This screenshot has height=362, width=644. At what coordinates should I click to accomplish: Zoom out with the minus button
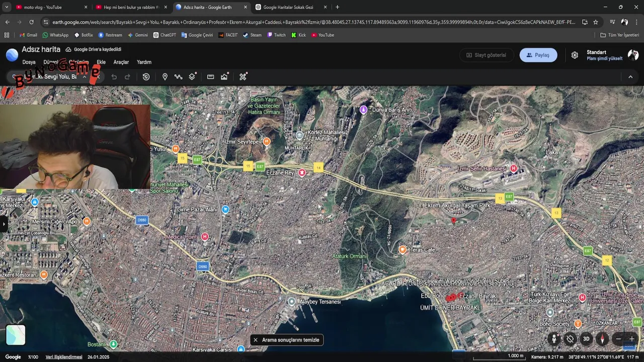tap(618, 339)
